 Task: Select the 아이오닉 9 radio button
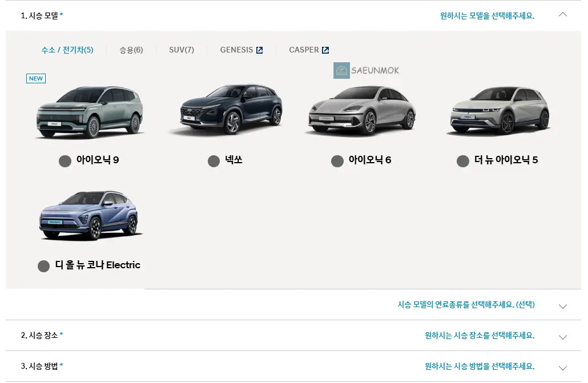[x=65, y=161]
